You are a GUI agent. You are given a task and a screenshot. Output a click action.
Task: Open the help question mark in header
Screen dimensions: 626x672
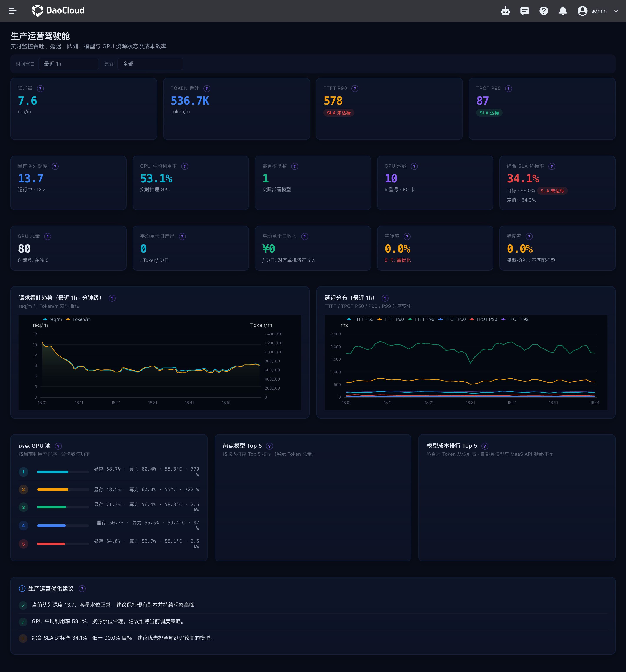click(x=544, y=11)
